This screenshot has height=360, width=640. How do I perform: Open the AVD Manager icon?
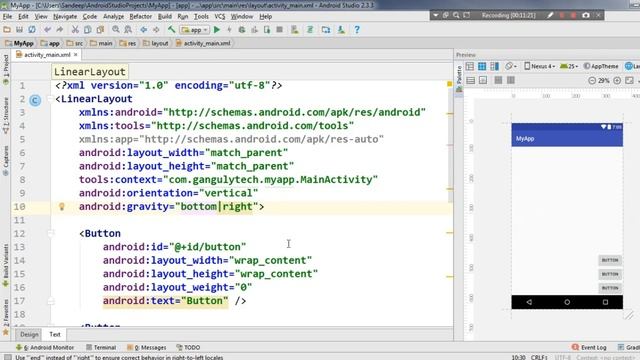pos(295,29)
